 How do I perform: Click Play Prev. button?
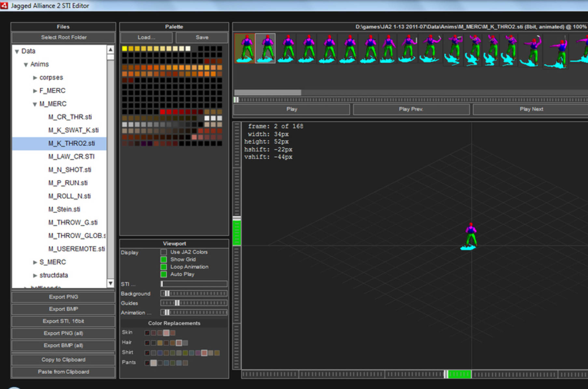411,109
